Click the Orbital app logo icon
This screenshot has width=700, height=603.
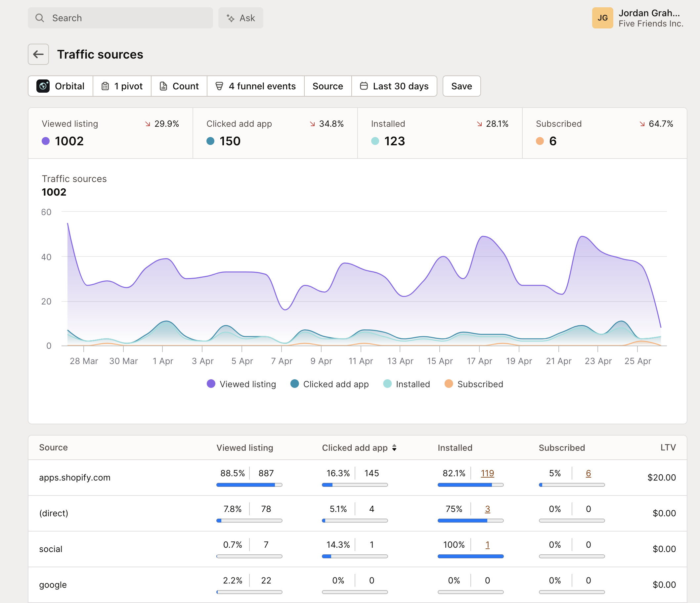click(43, 86)
